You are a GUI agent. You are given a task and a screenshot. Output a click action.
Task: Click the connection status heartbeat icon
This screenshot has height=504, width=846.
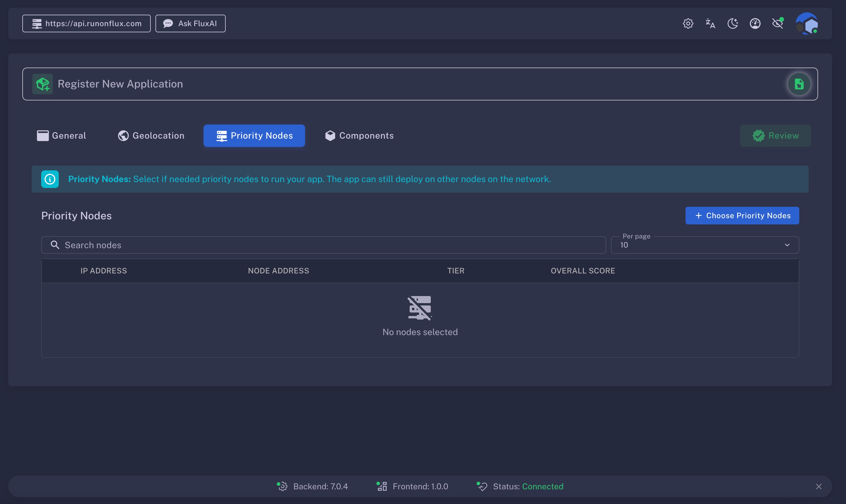(482, 486)
